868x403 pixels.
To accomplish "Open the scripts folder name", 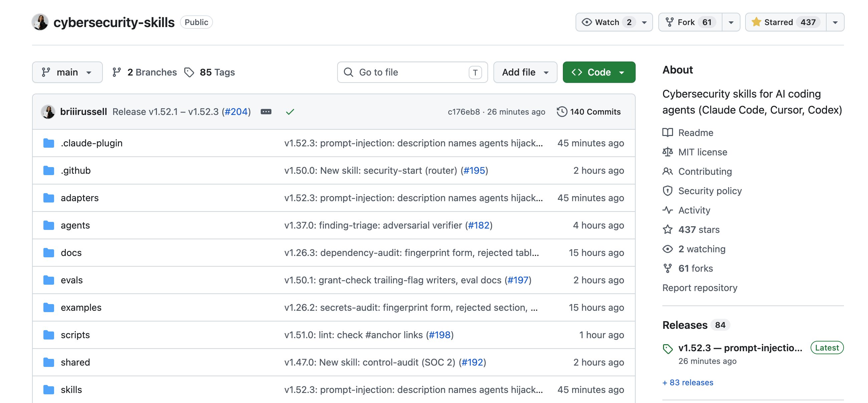I will tap(75, 334).
